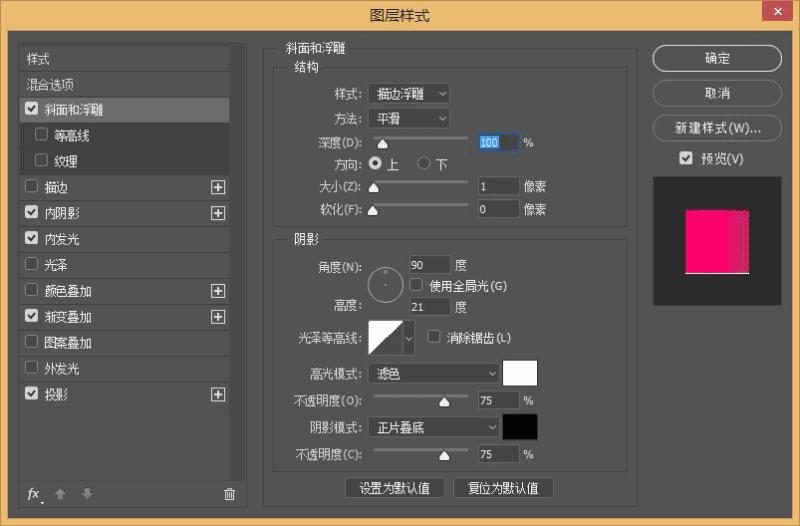Check 消除锯齿 option

click(x=434, y=337)
